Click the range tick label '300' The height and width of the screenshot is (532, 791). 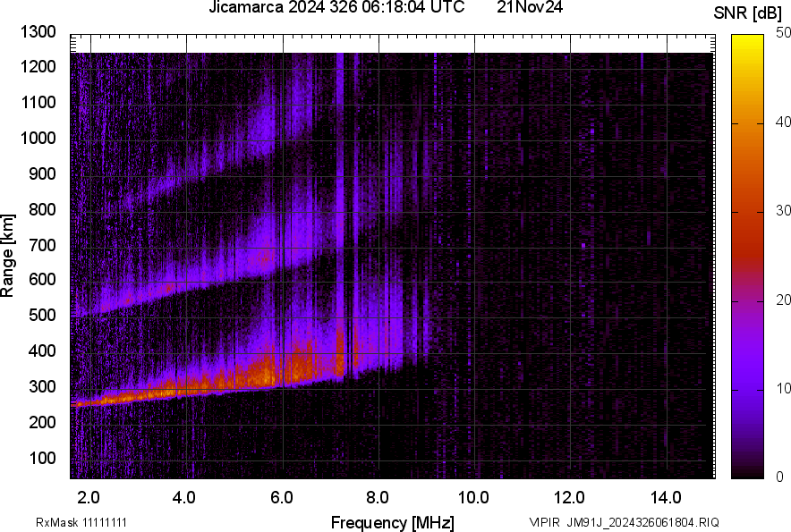pyautogui.click(x=42, y=386)
